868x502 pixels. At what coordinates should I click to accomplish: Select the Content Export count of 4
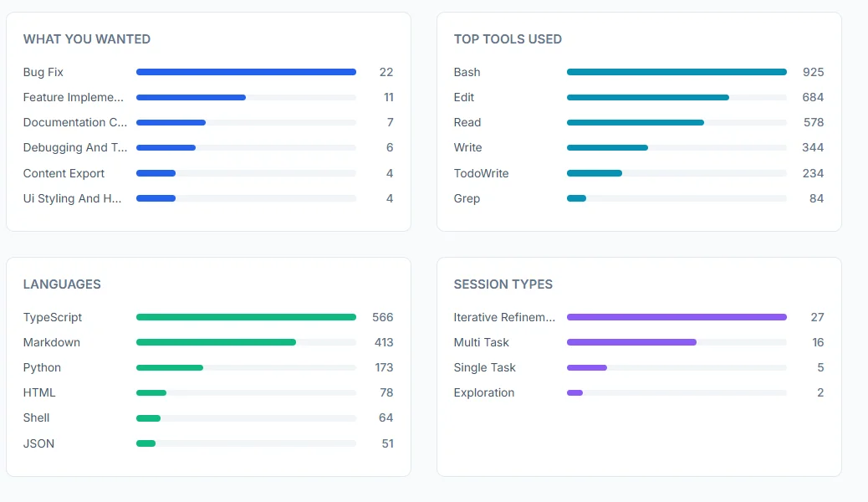point(389,173)
